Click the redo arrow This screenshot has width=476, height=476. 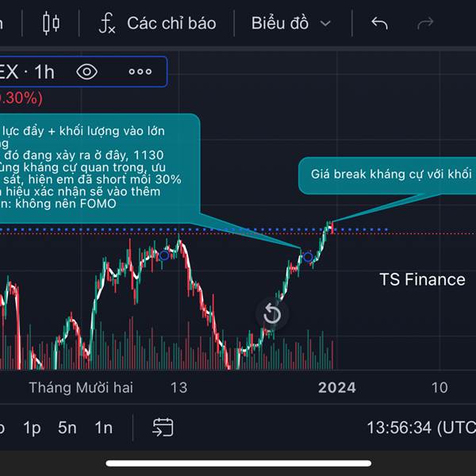pos(426,23)
